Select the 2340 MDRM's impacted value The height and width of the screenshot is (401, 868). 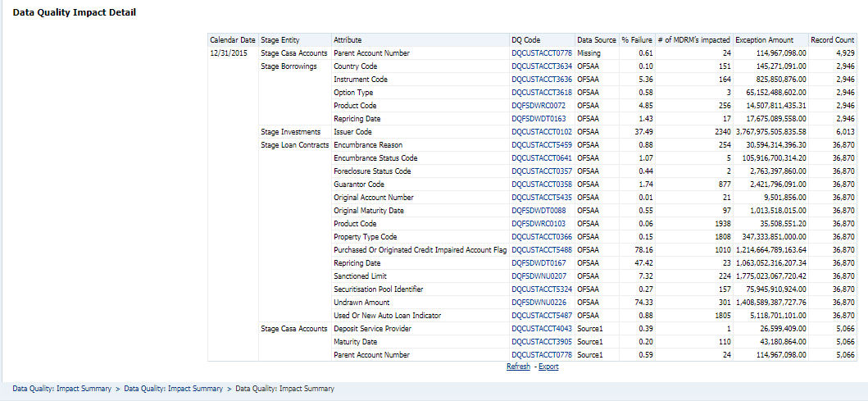[722, 132]
